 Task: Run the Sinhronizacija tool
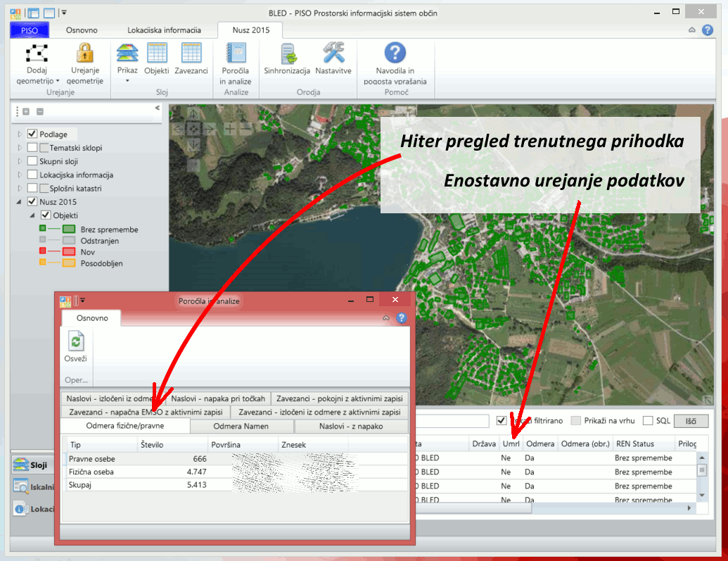287,53
